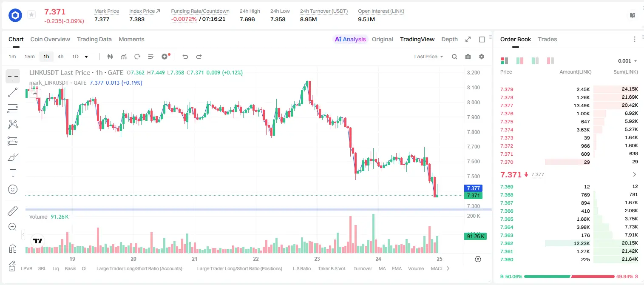
Task: Switch chart to Depth view
Action: [x=449, y=39]
